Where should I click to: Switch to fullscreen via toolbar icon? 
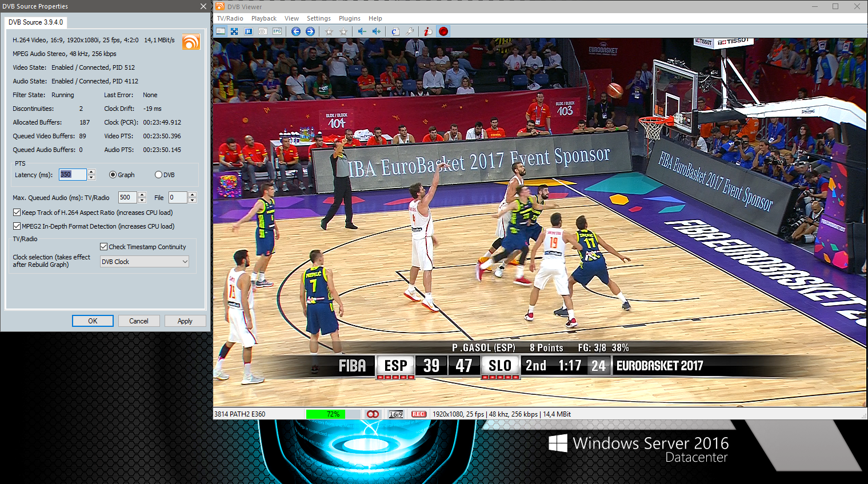tap(234, 31)
